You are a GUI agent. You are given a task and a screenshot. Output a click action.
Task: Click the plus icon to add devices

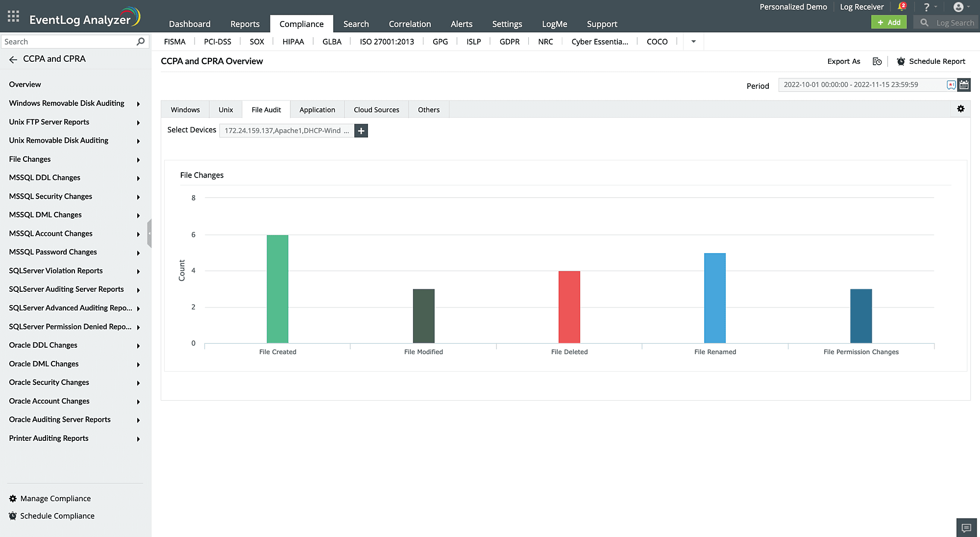click(361, 131)
